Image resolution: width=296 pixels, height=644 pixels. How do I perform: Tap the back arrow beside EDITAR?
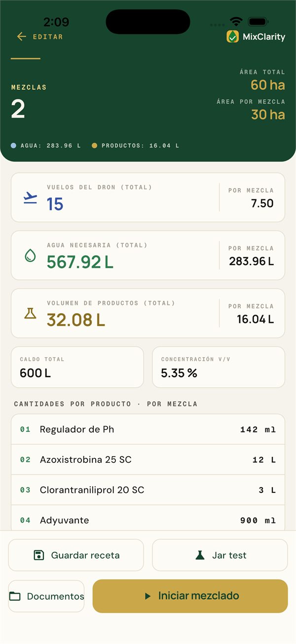click(x=21, y=37)
